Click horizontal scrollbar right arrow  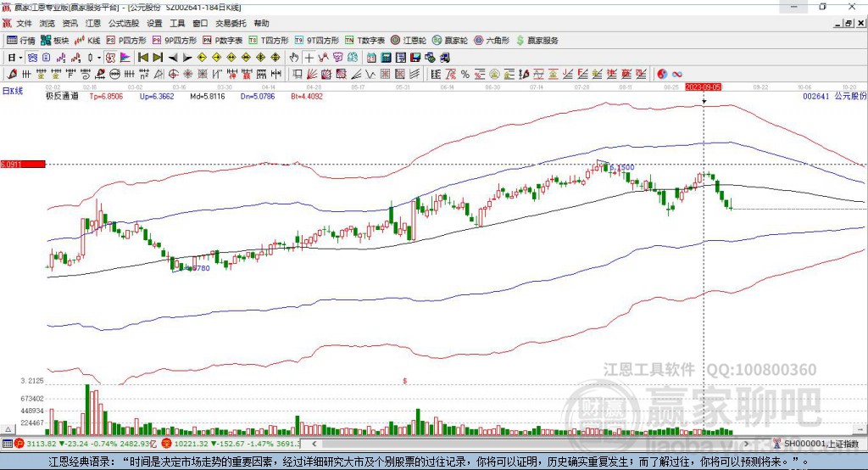746,444
